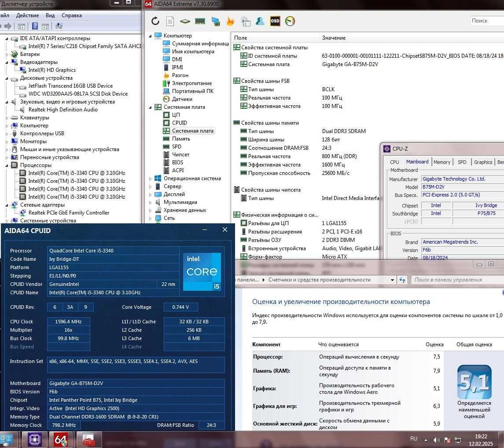The height and width of the screenshot is (448, 504).
Task: Select the SPD item in AIDA64 tree
Action: (x=177, y=147)
